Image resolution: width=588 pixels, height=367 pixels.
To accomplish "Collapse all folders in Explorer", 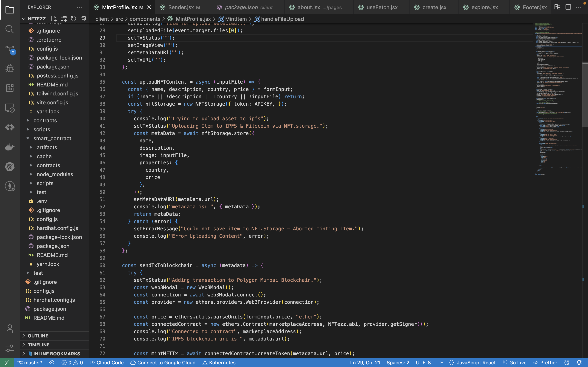I will click(83, 19).
